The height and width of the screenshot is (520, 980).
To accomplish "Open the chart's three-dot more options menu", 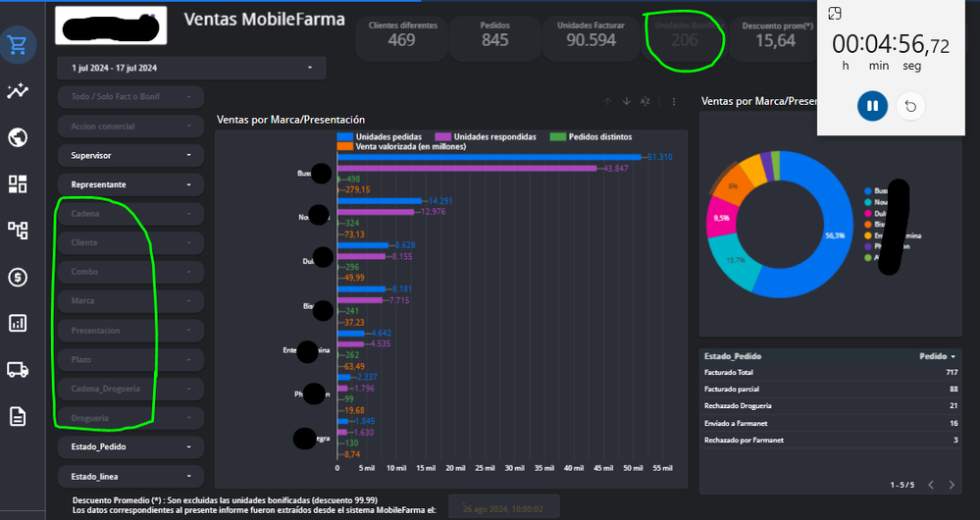I will click(674, 101).
